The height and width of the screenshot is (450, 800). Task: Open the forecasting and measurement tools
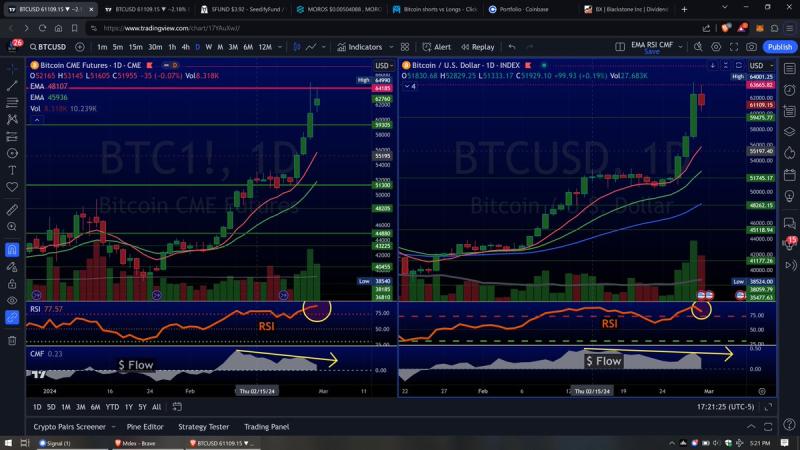pos(12,136)
